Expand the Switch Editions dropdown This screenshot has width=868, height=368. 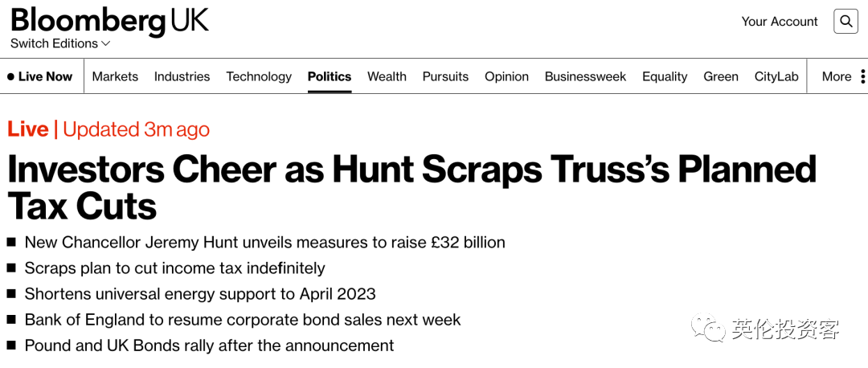pos(60,43)
